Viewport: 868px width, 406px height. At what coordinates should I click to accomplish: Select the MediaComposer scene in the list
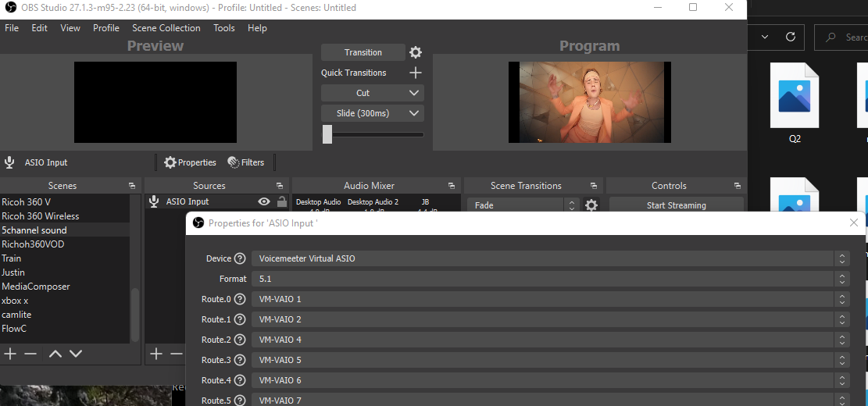pos(36,287)
